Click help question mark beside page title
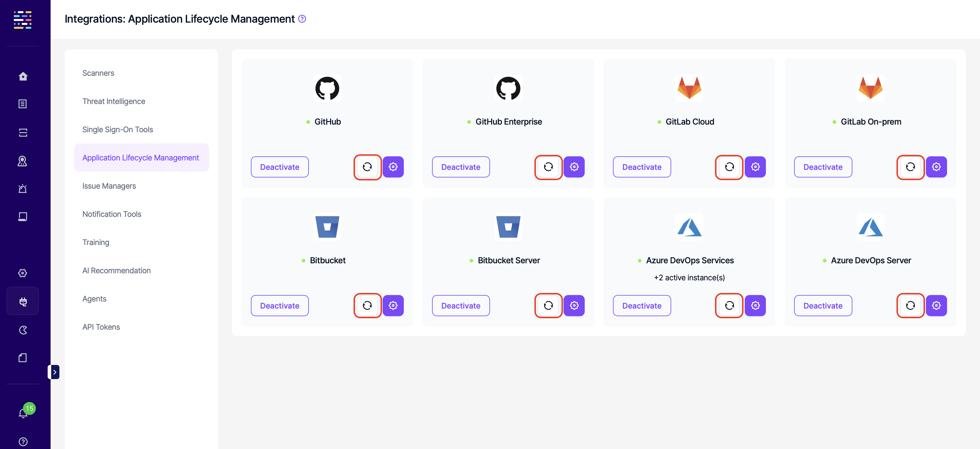The width and height of the screenshot is (980, 449). (x=302, y=19)
